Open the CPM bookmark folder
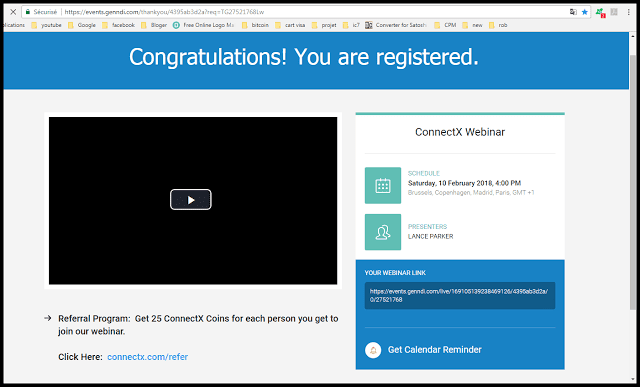Image resolution: width=640 pixels, height=387 pixels. click(445, 25)
